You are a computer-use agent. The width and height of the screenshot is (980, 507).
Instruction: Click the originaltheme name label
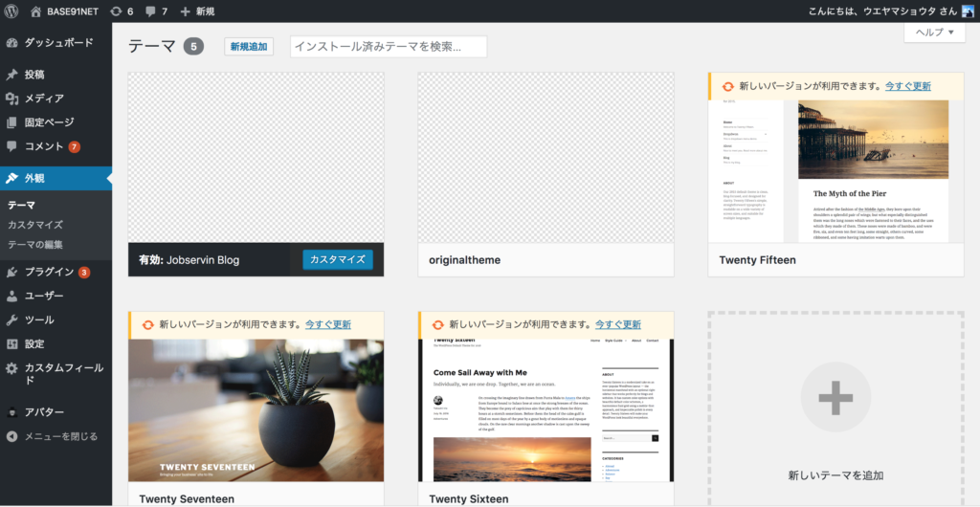[x=465, y=260]
